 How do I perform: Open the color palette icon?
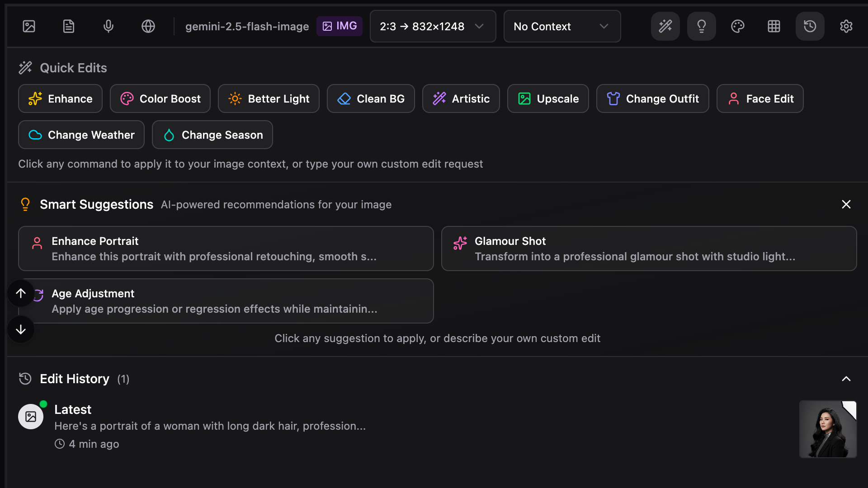738,26
